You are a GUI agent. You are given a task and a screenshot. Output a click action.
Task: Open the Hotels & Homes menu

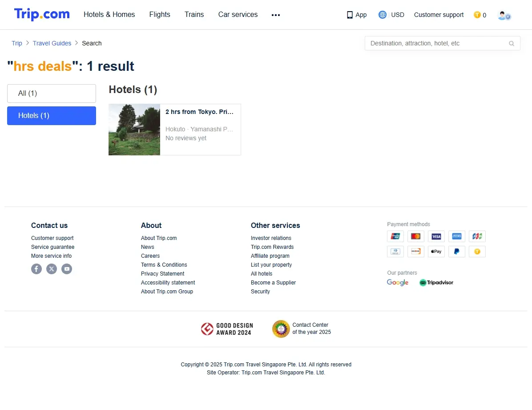(109, 15)
